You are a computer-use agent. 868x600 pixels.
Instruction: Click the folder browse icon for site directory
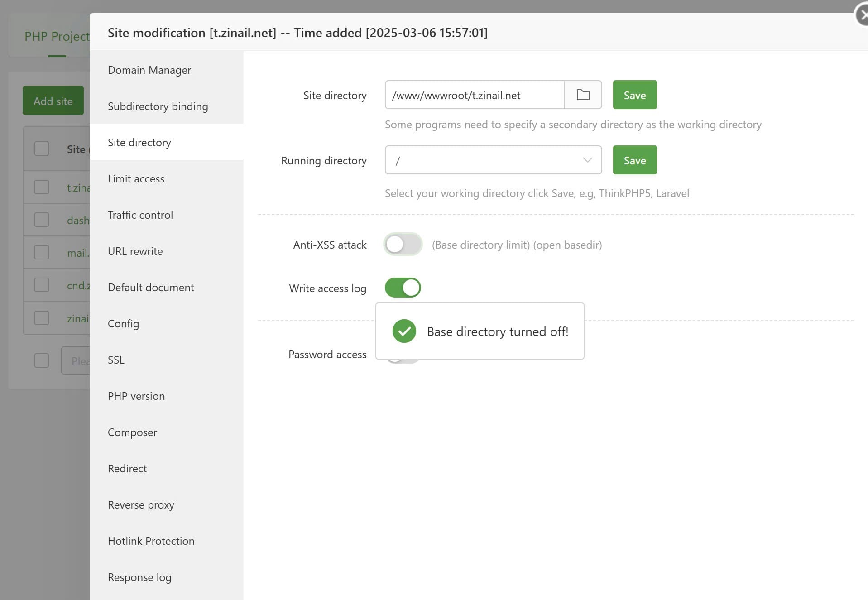coord(583,95)
